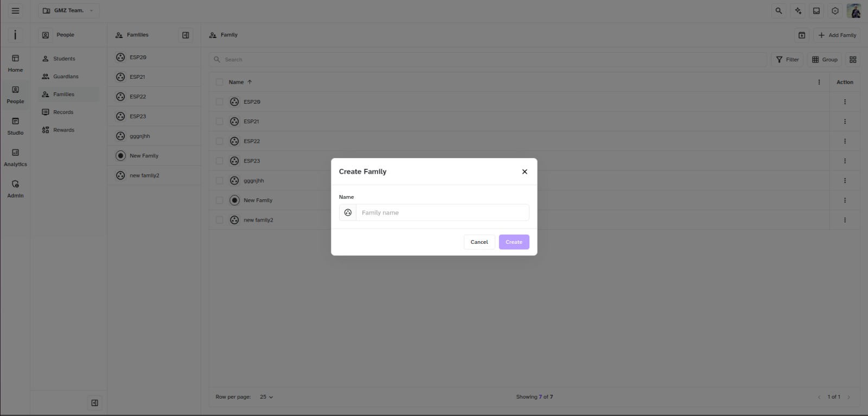Click the Add Family button
Viewport: 868px width, 416px height.
coord(837,35)
